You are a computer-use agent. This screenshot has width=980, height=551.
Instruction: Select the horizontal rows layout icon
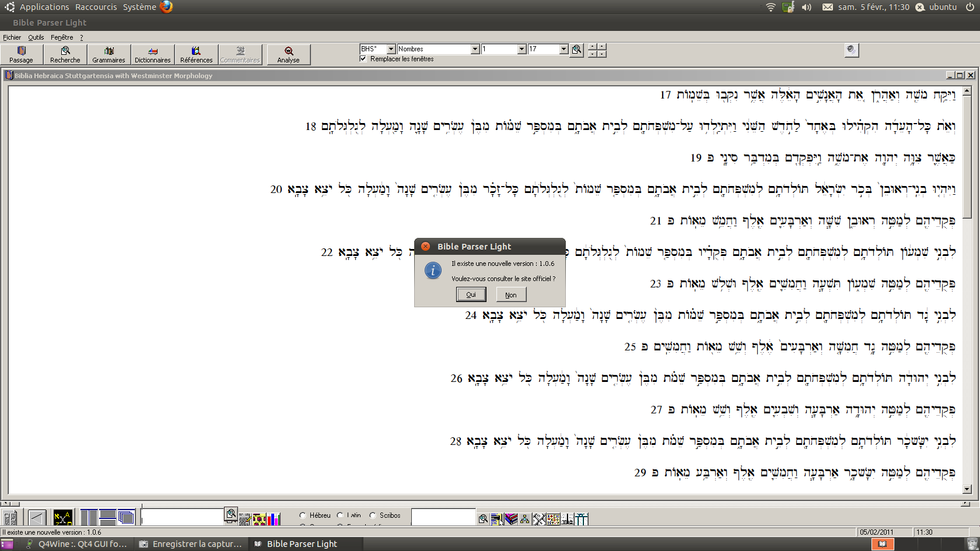point(107,517)
